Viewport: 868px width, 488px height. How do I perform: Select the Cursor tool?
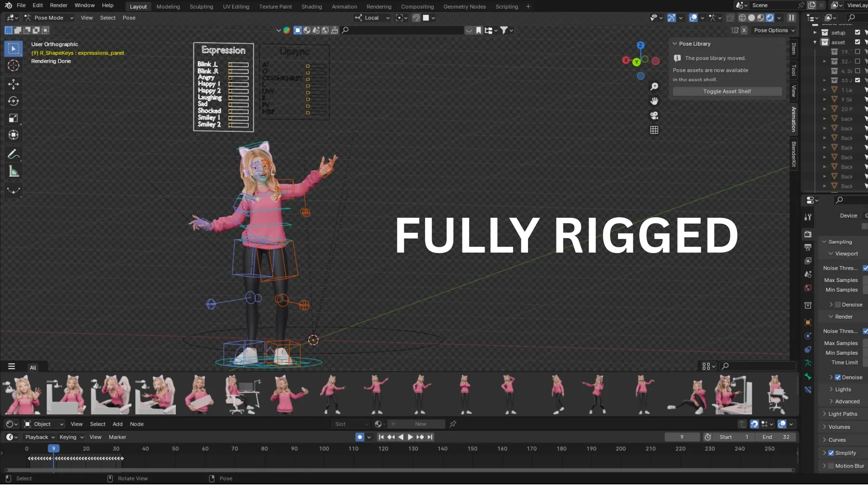(x=13, y=66)
